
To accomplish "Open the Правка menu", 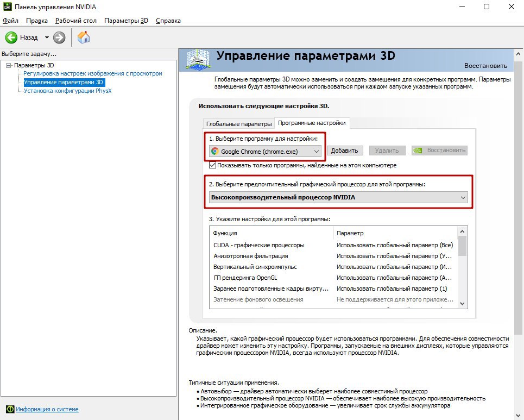I will click(x=37, y=21).
